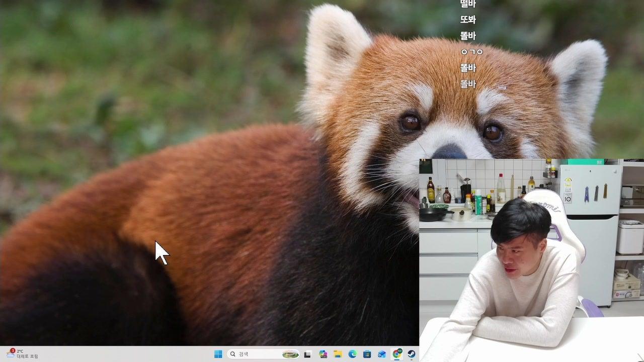Open the weather widget showing 대체로 흐림
This screenshot has height=362, width=644.
pyautogui.click(x=27, y=356)
